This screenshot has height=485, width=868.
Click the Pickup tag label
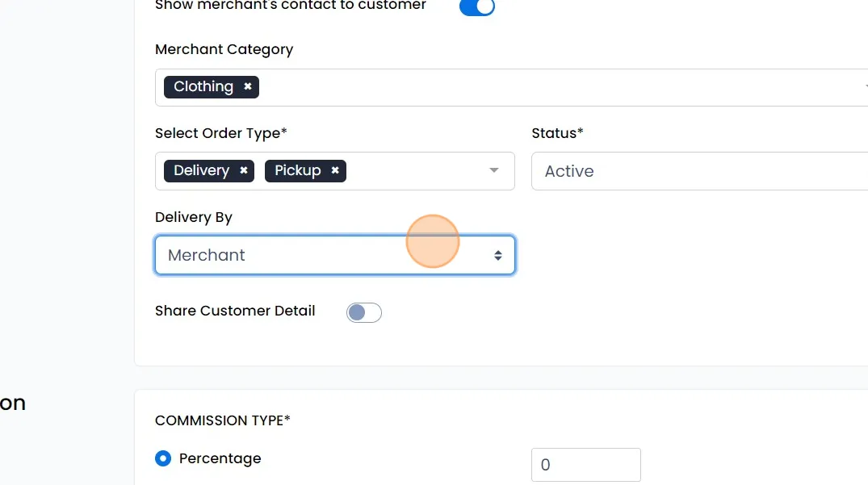298,171
